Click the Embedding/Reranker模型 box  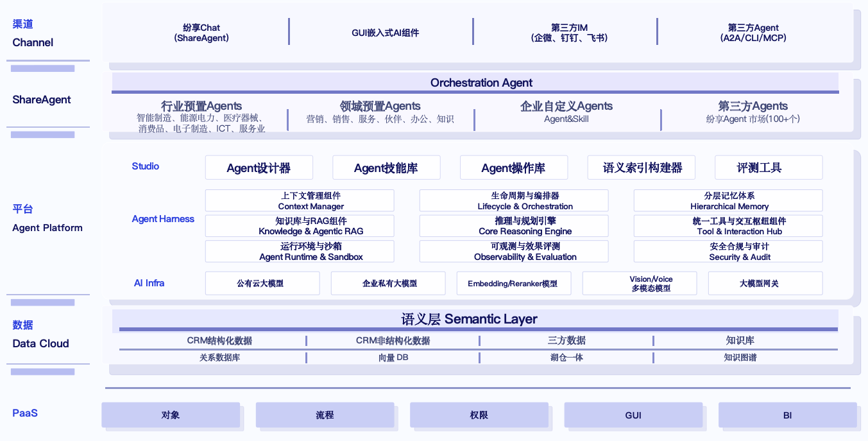pyautogui.click(x=514, y=283)
